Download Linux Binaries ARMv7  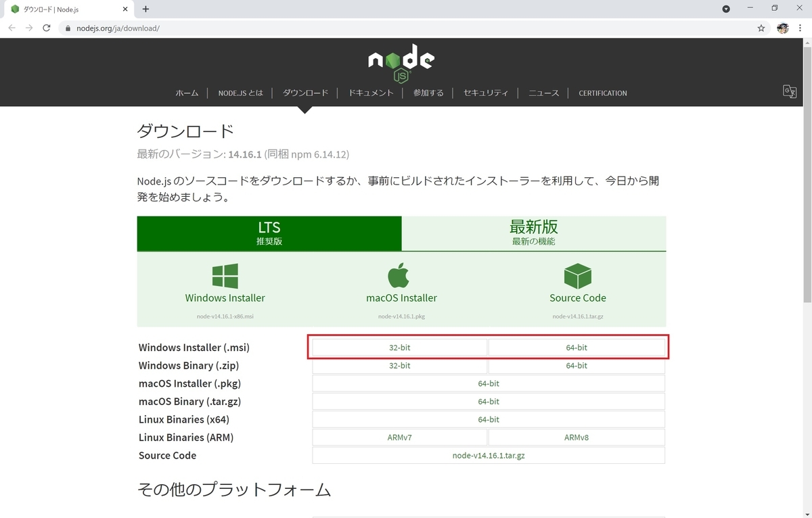tap(399, 438)
